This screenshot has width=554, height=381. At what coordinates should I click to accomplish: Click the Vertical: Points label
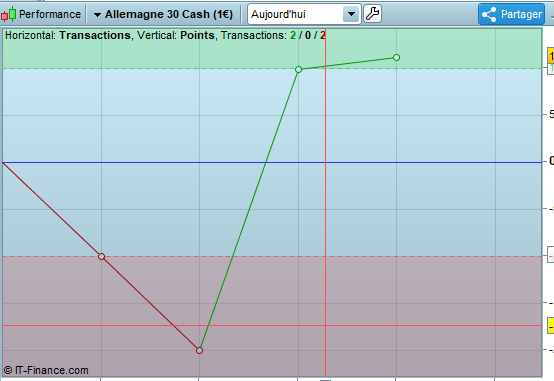[176, 35]
